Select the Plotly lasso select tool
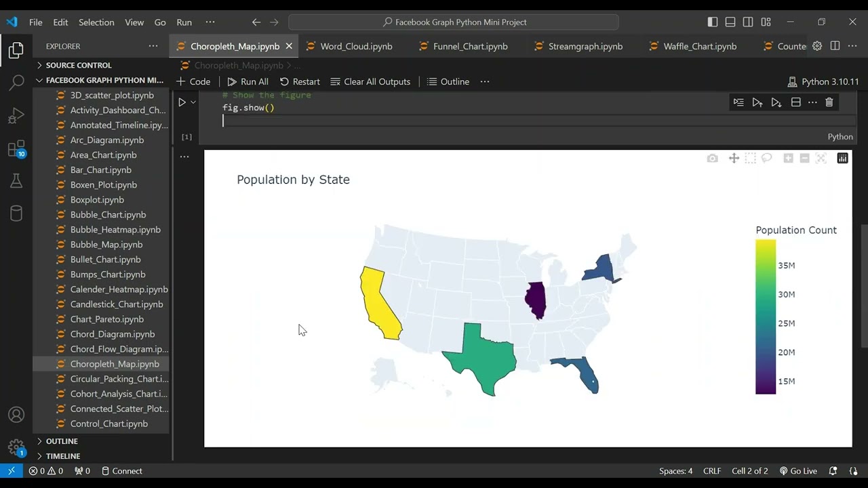 [x=766, y=159]
